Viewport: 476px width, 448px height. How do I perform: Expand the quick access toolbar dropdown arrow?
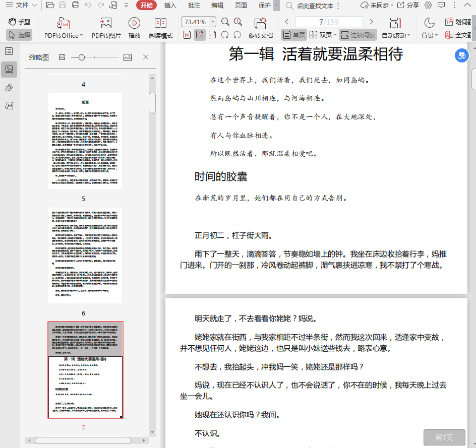point(126,5)
